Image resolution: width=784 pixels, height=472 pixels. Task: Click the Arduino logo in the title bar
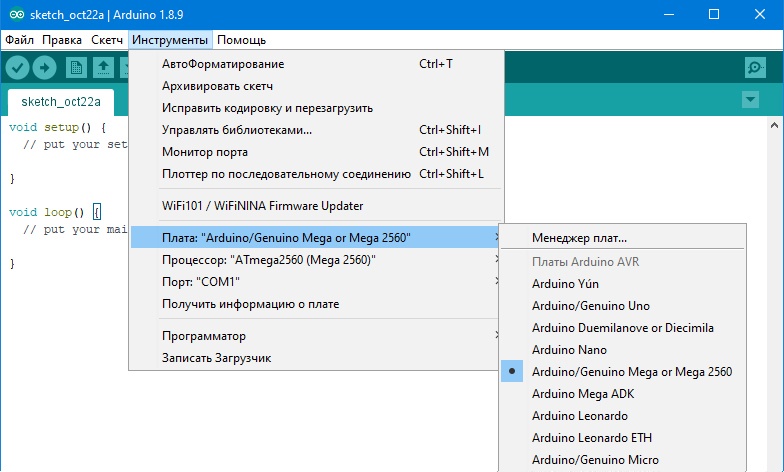point(16,14)
